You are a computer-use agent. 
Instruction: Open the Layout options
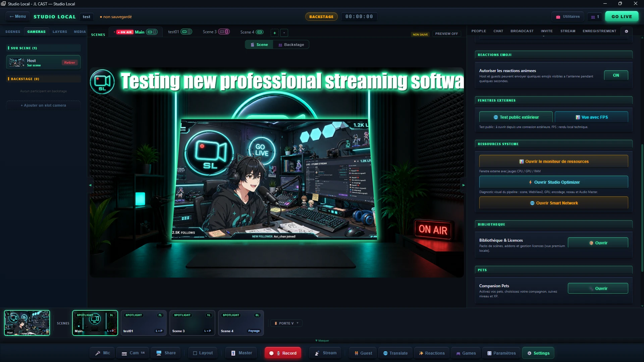pos(203,353)
